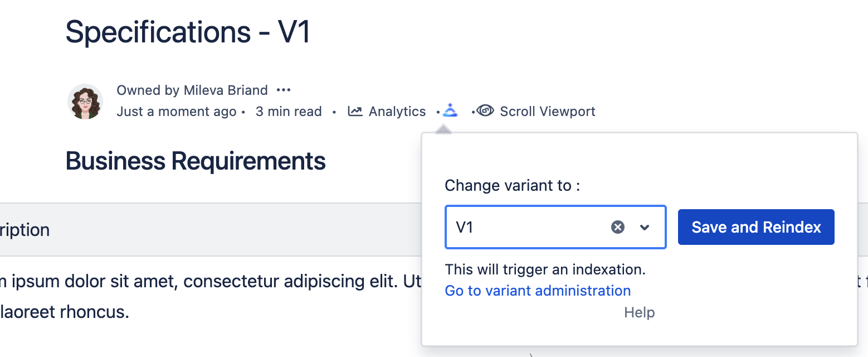Open the Go to variant administration link
The height and width of the screenshot is (357, 868).
click(538, 291)
